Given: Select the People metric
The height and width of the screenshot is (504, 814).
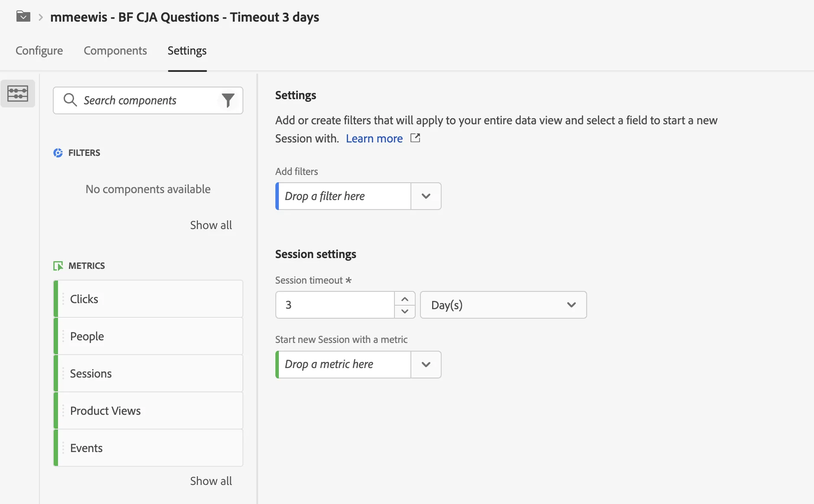Looking at the screenshot, I should point(148,336).
